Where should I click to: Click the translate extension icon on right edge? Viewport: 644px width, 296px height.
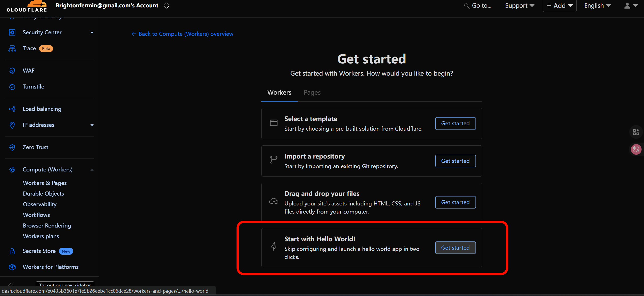636,149
